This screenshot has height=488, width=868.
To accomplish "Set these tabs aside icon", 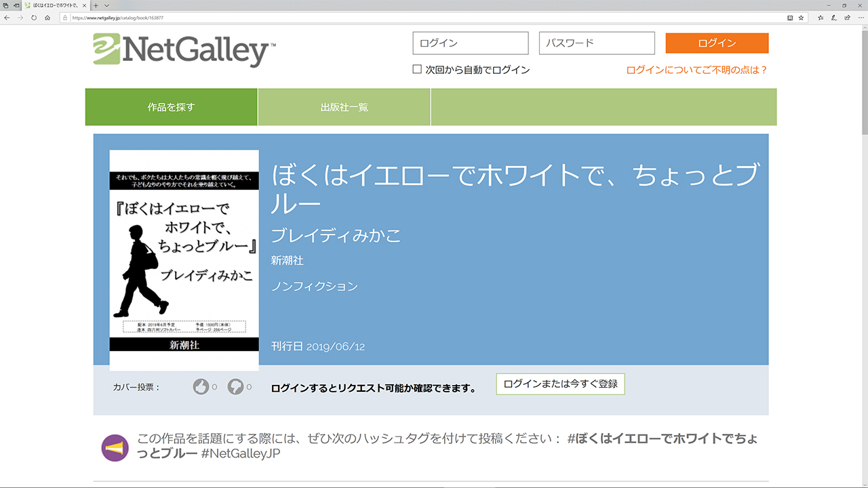I will tap(15, 5).
